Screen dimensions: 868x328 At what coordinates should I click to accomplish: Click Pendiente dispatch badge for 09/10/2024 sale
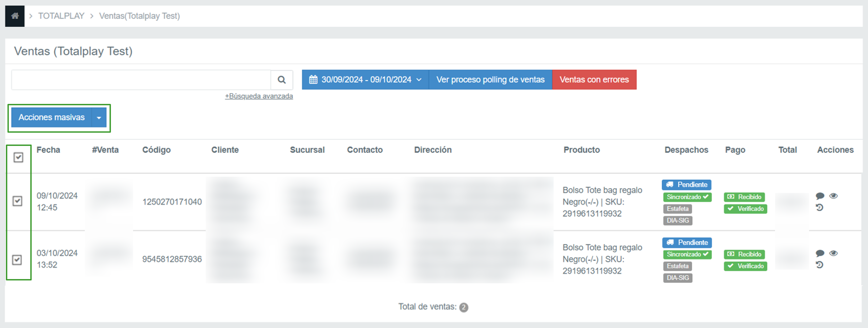click(687, 185)
